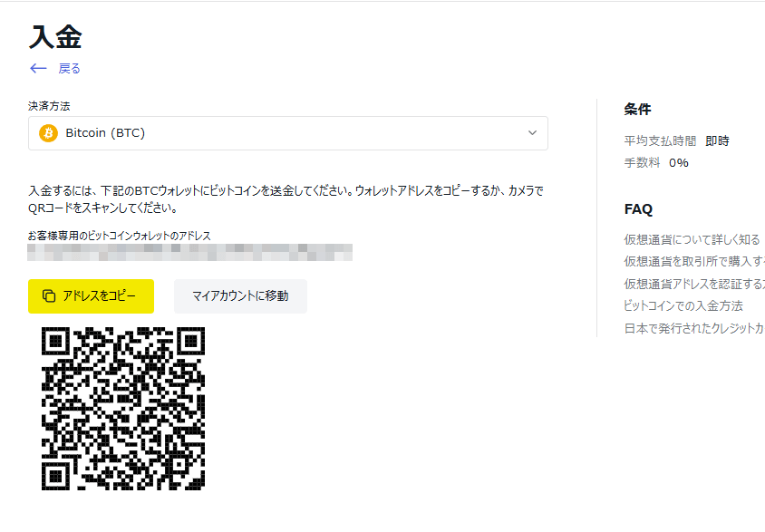Open FAQ 仮想通貨について詳しく知る
The image size is (765, 532).
692,239
